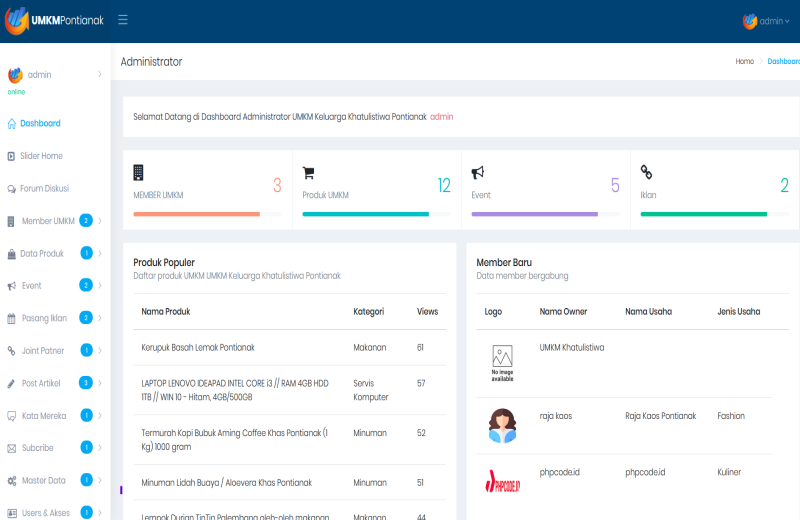Click the sidebar admin profile avatar
Screen dimensions: 800x520
tap(15, 75)
